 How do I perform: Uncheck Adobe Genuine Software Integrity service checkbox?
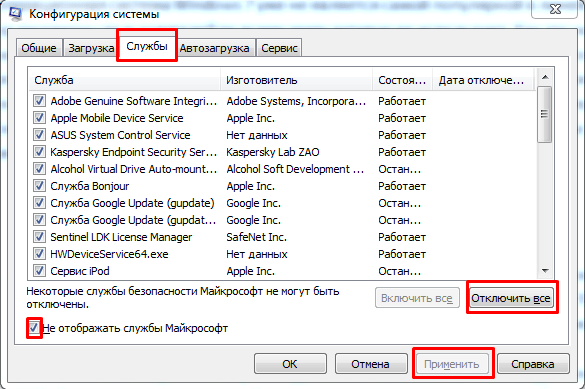[x=39, y=101]
